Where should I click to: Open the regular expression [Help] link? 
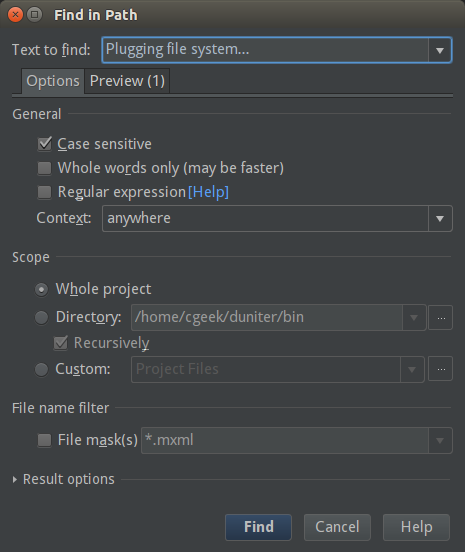tap(208, 192)
